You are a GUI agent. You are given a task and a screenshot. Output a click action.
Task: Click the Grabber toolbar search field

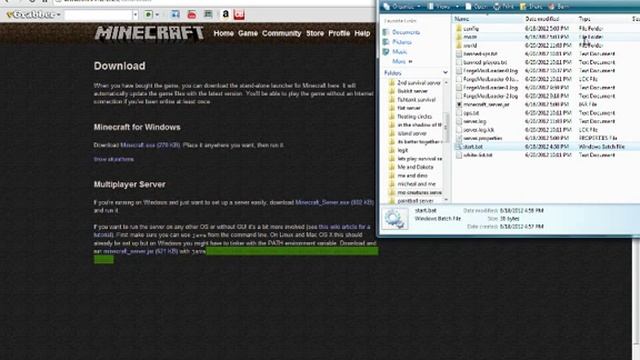[x=98, y=15]
